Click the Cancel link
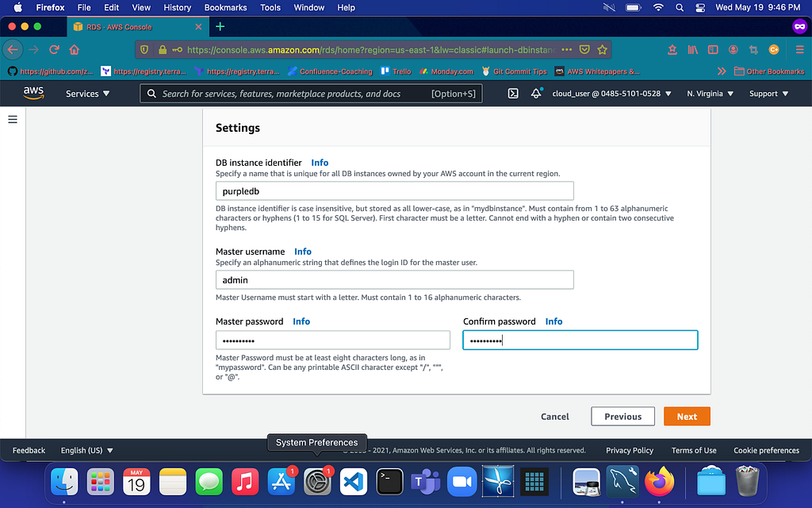The image size is (812, 508). 554,416
